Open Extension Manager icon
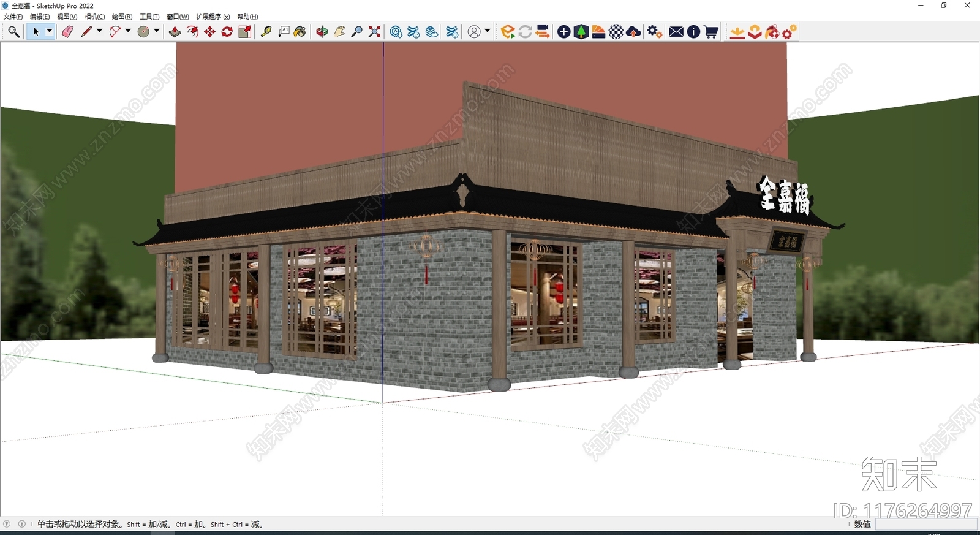The width and height of the screenshot is (980, 535). [x=452, y=32]
